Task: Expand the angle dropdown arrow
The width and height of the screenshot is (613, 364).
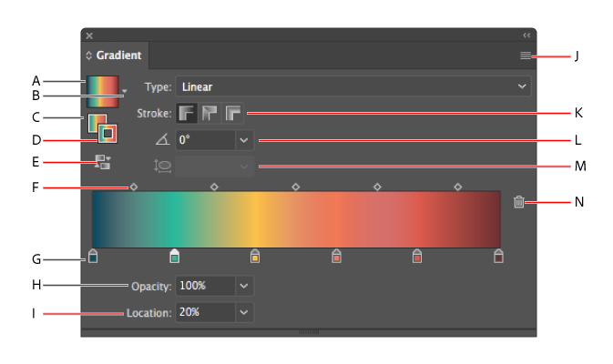Action: click(244, 140)
